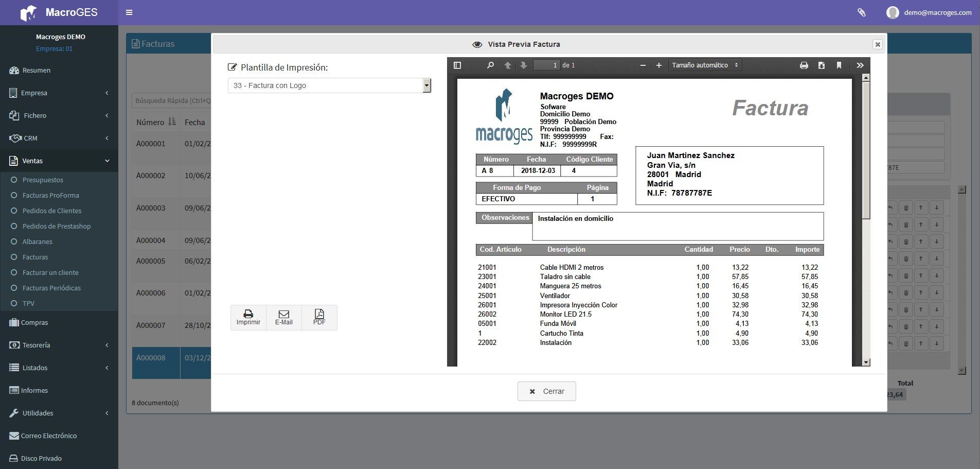The height and width of the screenshot is (469, 980).
Task: Sort invoices by the Número column
Action: (x=156, y=122)
